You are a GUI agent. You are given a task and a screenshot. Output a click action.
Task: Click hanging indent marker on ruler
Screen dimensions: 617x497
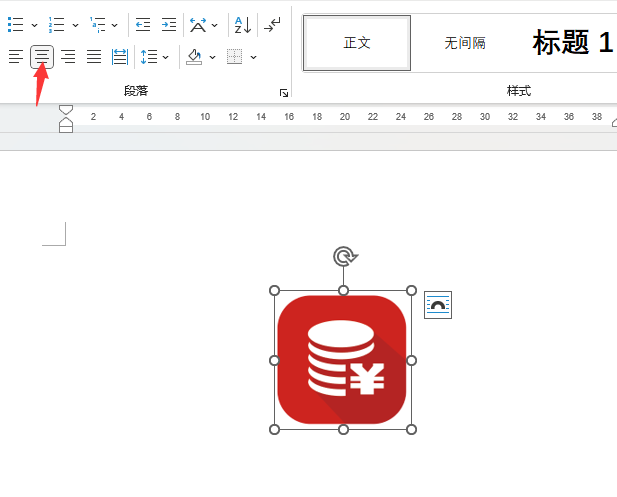(x=66, y=121)
